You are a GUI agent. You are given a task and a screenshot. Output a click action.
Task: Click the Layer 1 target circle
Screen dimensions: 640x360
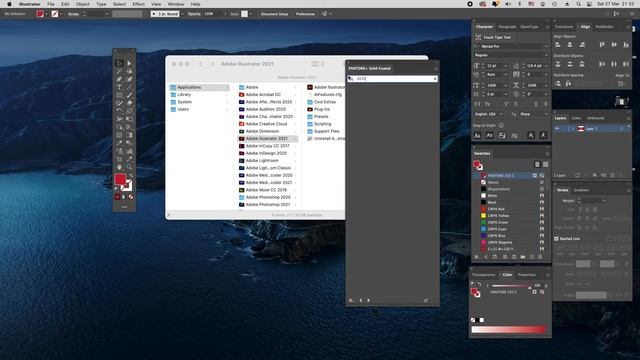pos(622,129)
